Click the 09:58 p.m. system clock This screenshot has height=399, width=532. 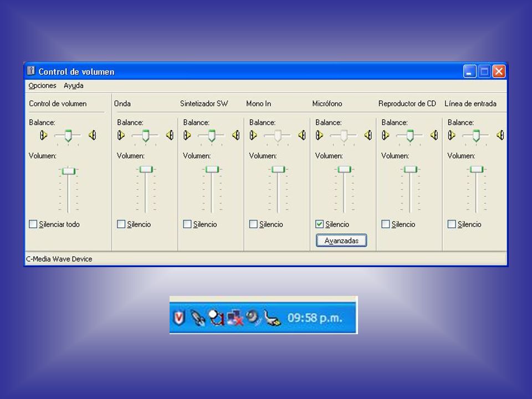(x=315, y=318)
